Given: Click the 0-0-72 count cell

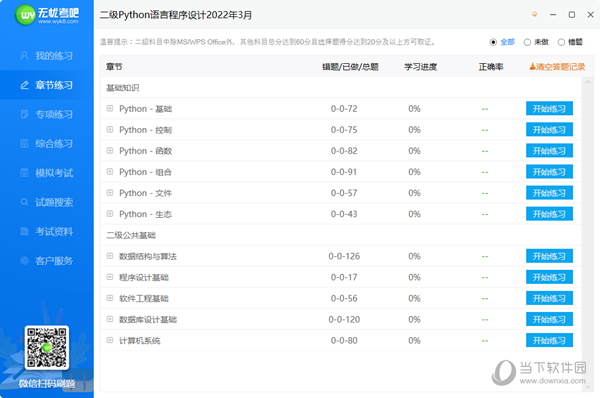Looking at the screenshot, I should click(344, 109).
